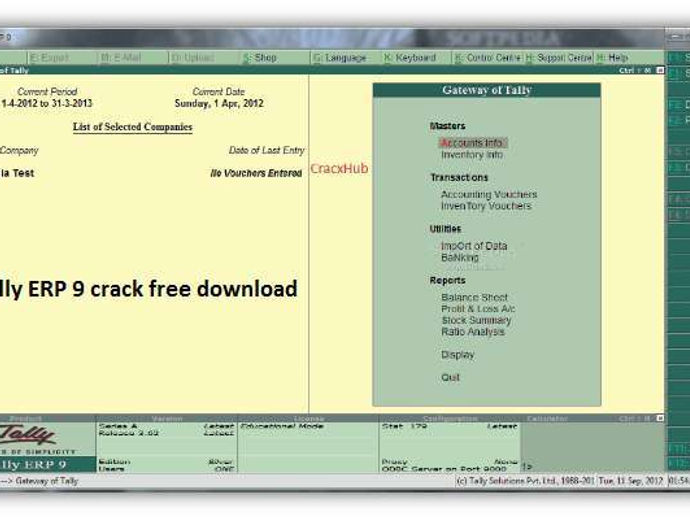
Task: Click the Transactions section heading
Action: click(459, 178)
